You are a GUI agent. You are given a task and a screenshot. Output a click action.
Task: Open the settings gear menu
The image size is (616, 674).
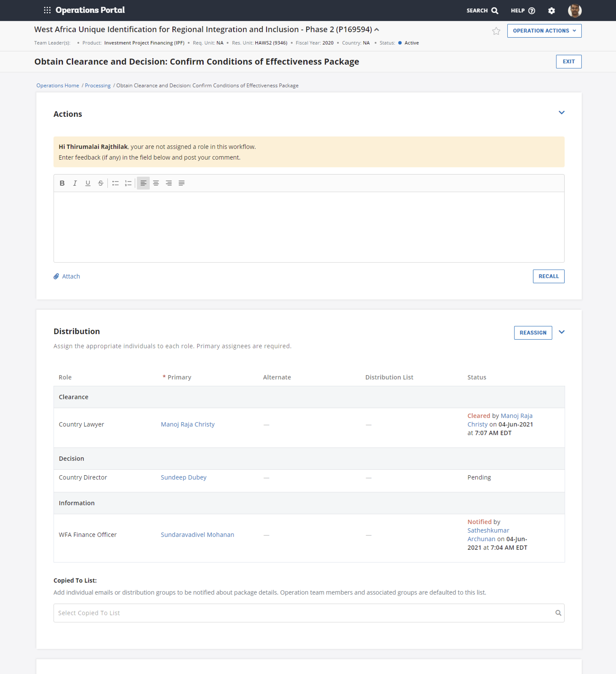coord(551,10)
